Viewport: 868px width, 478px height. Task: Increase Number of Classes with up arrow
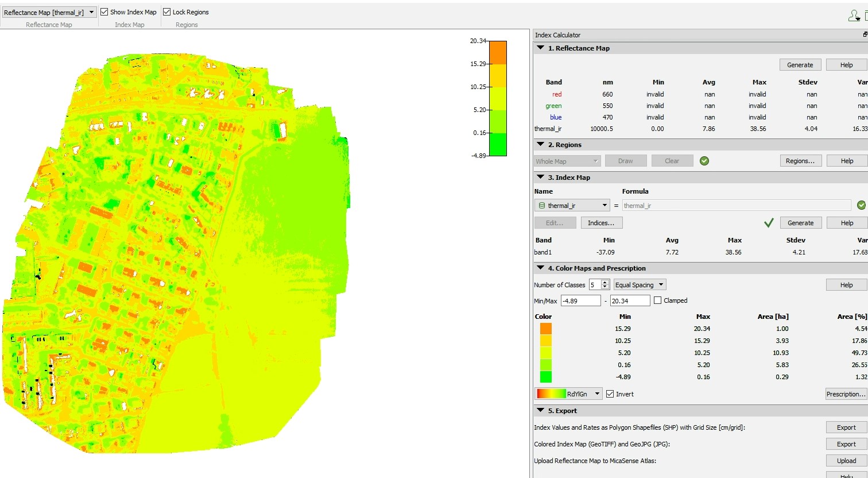(604, 282)
